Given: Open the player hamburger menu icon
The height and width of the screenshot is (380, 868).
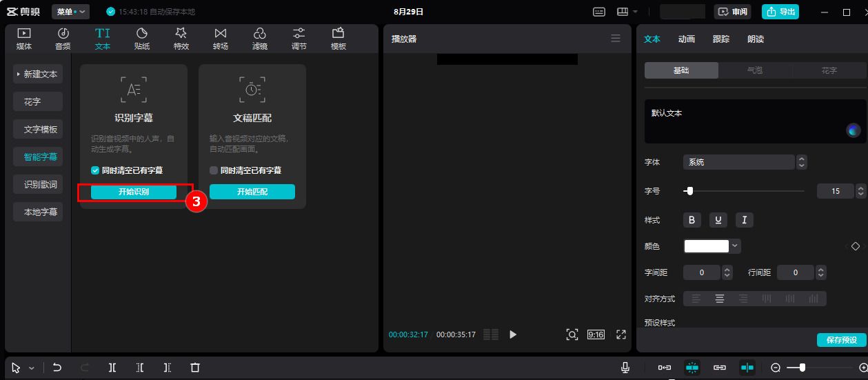Looking at the screenshot, I should [x=616, y=39].
